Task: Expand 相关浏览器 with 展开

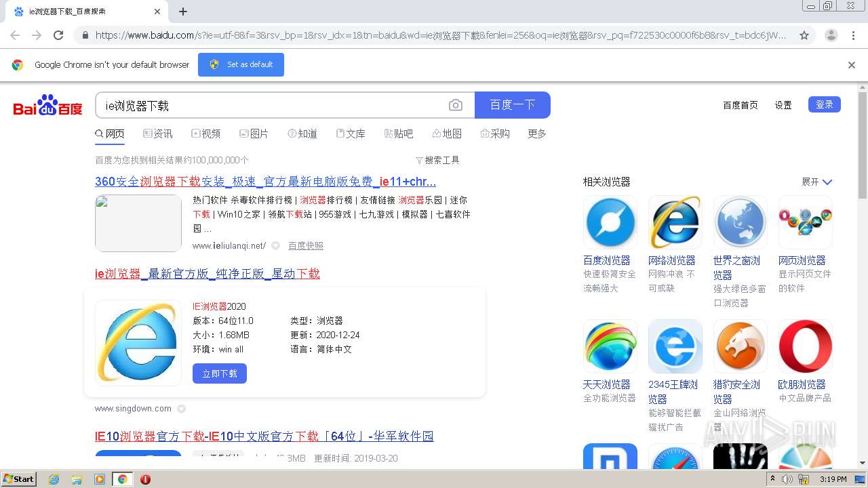Action: (816, 182)
